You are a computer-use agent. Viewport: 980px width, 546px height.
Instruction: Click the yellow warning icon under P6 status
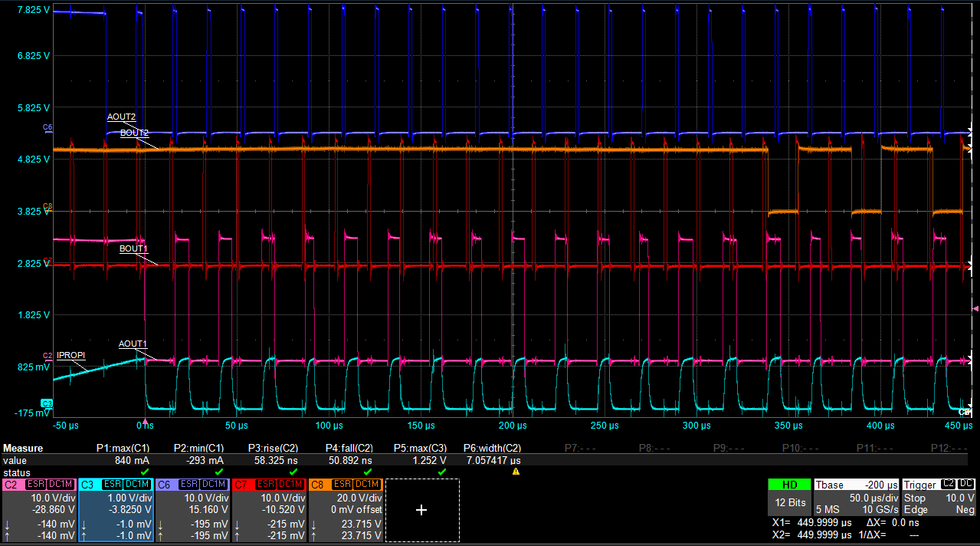click(516, 472)
